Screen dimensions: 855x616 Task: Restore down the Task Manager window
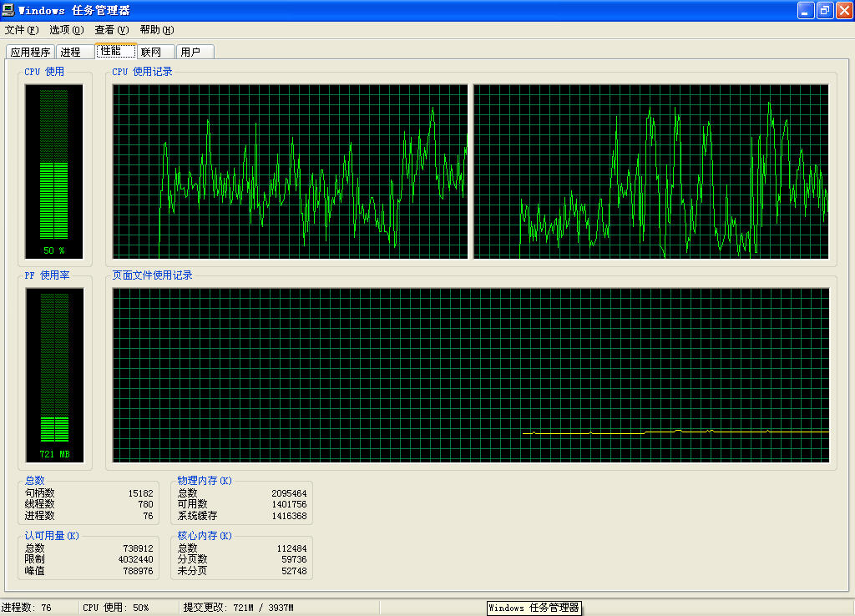click(825, 10)
